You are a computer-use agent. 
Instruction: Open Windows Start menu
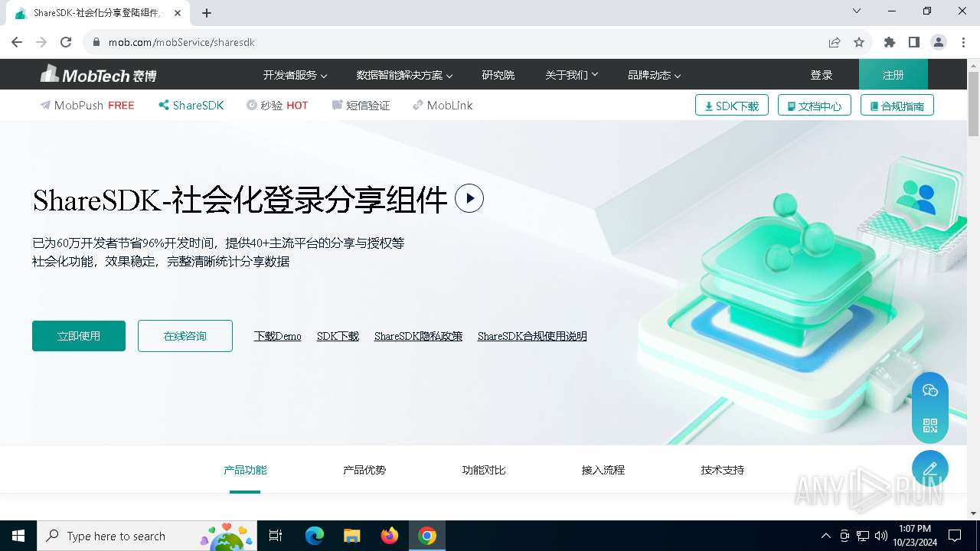click(18, 536)
